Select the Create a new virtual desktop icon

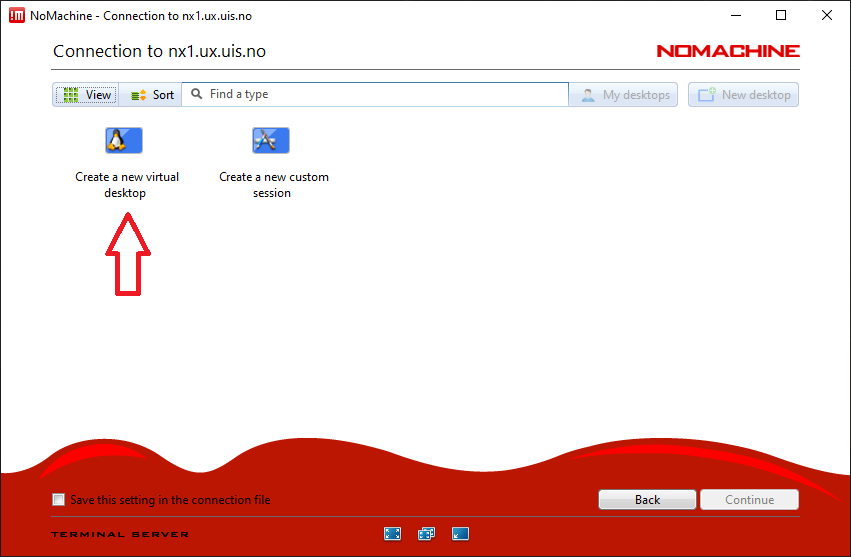click(124, 141)
